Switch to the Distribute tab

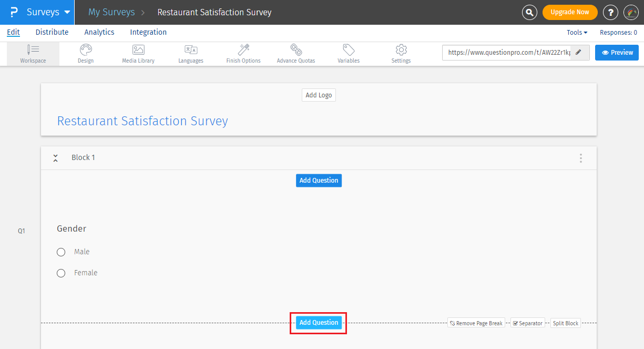[x=52, y=32]
